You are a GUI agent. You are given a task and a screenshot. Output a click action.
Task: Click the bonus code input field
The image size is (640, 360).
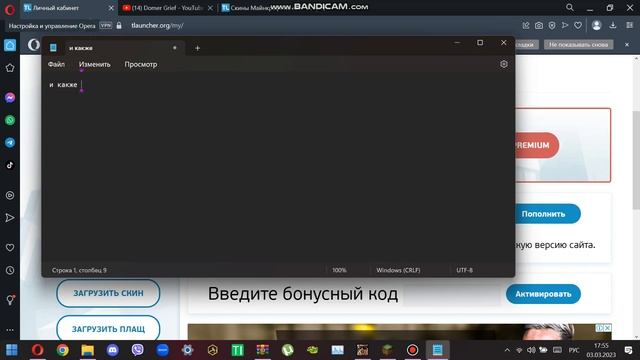click(x=451, y=294)
